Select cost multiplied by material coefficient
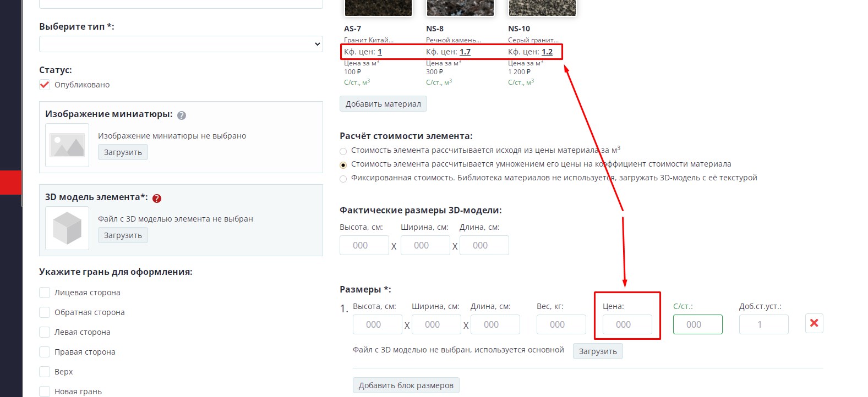 [x=343, y=165]
